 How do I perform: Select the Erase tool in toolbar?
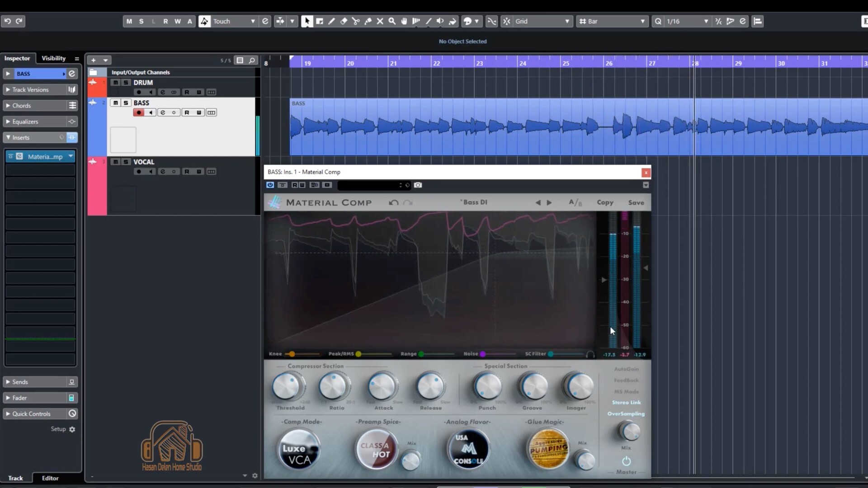[344, 21]
